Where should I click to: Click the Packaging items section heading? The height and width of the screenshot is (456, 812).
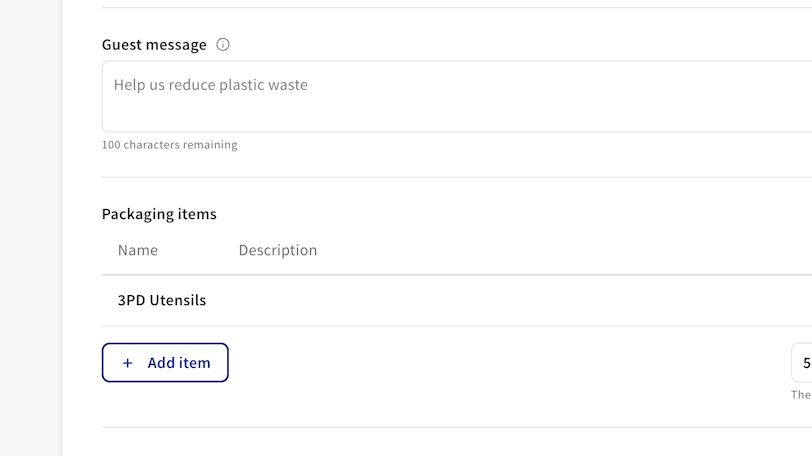coord(159,214)
